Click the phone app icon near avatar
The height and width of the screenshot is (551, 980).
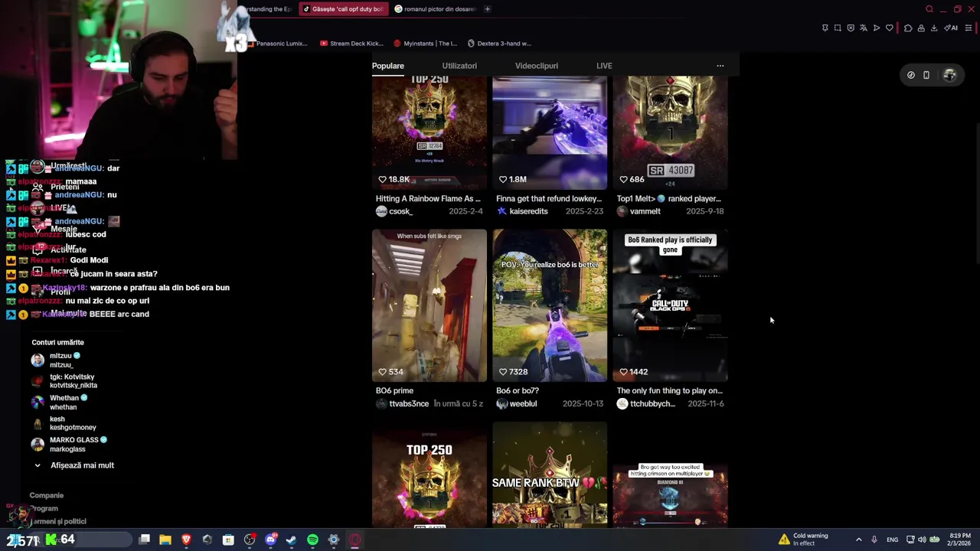[926, 75]
